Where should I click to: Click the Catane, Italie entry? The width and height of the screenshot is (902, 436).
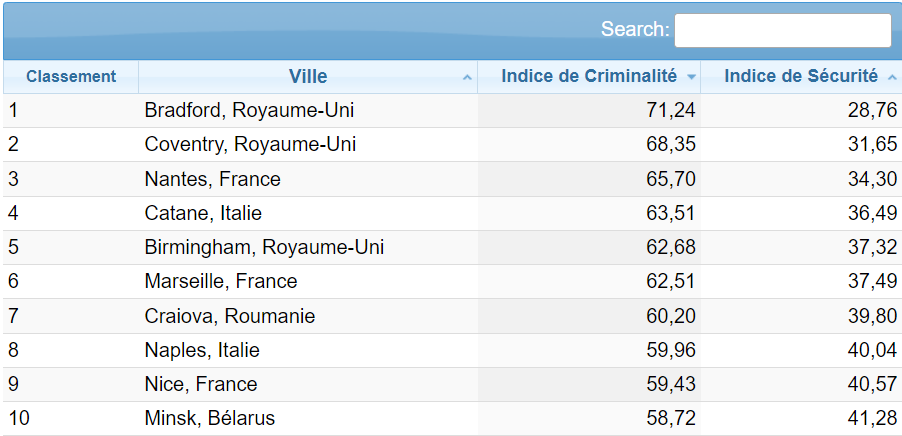tap(203, 213)
